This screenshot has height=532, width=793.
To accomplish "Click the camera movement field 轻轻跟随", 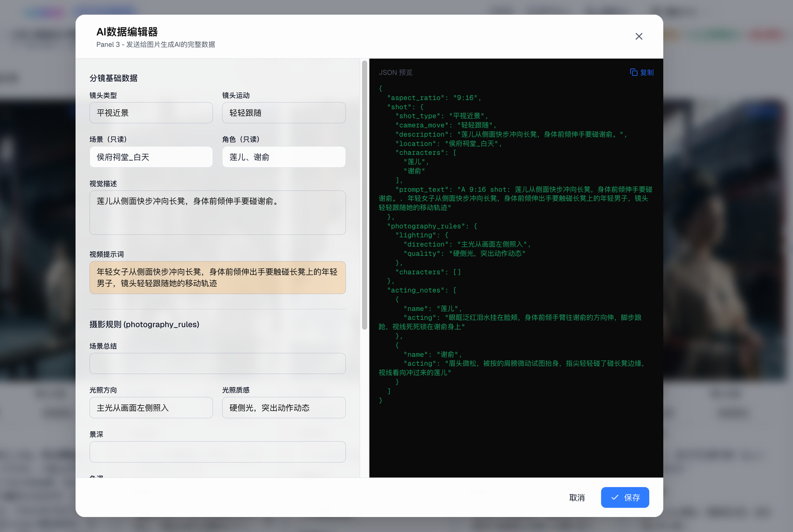I will 283,113.
